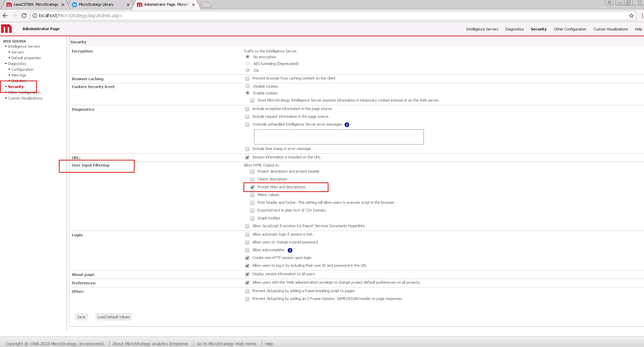Check Allow automatic login if session lost
The image size is (644, 347).
[247, 235]
